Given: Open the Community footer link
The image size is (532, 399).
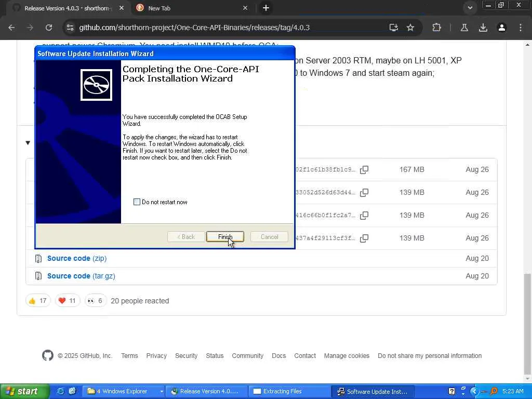Looking at the screenshot, I should pyautogui.click(x=248, y=355).
